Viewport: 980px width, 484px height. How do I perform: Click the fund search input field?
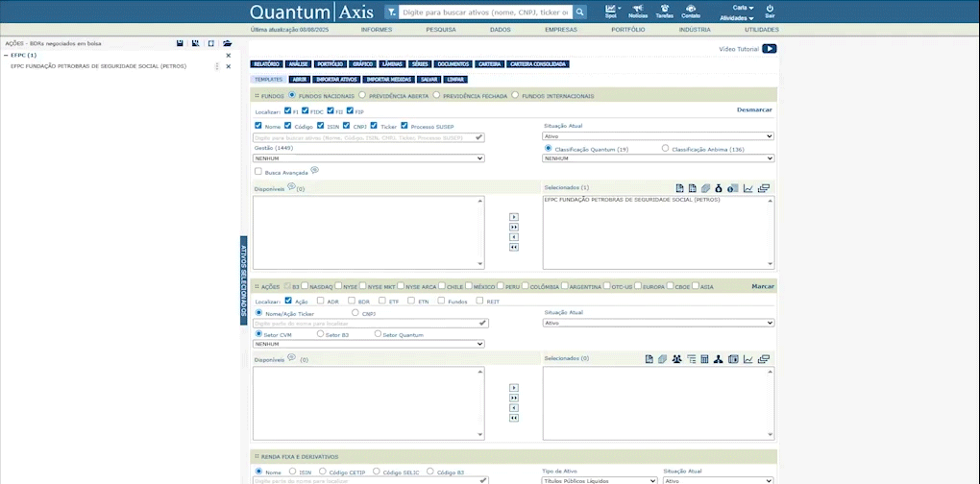[369, 137]
